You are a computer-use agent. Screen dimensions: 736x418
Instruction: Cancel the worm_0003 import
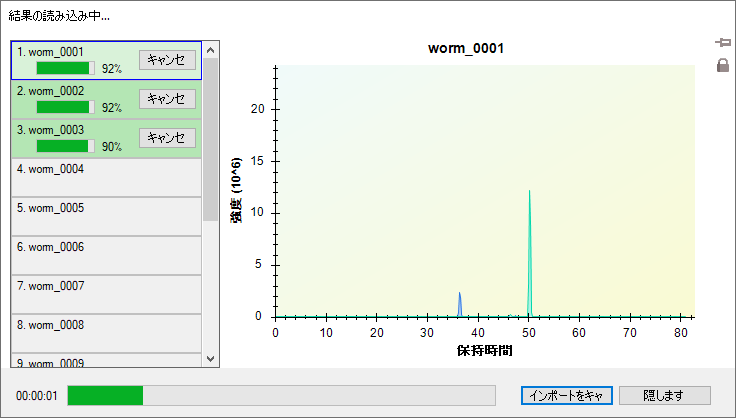coord(167,138)
